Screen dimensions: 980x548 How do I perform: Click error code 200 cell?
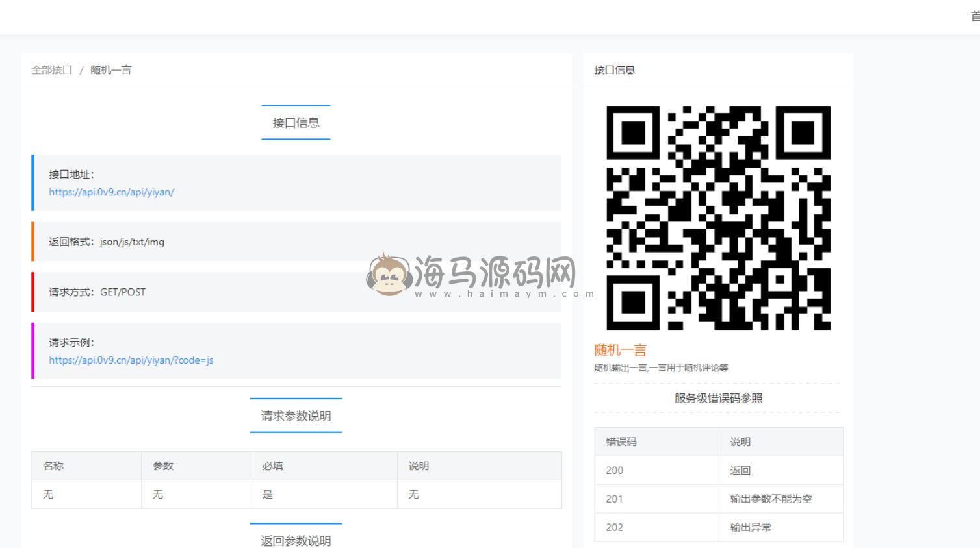657,471
